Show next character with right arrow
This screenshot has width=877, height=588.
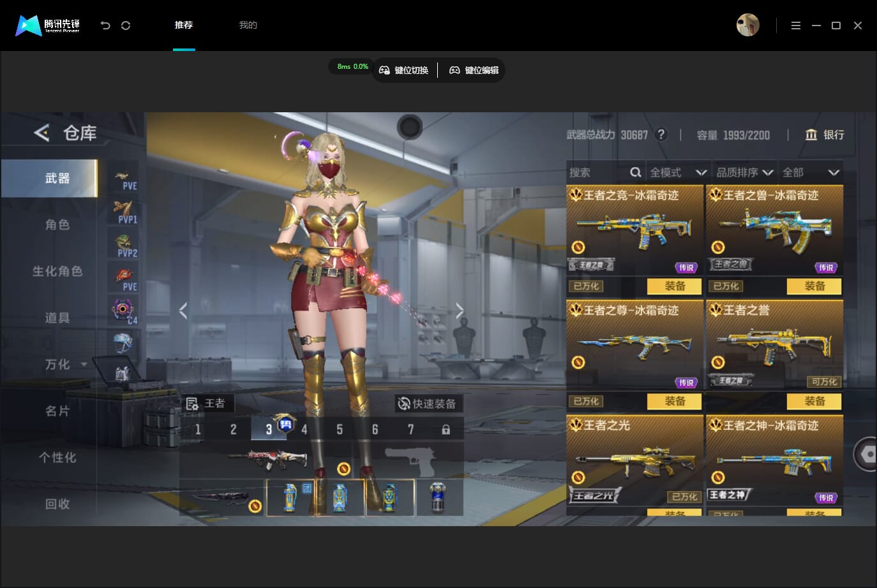click(x=460, y=311)
